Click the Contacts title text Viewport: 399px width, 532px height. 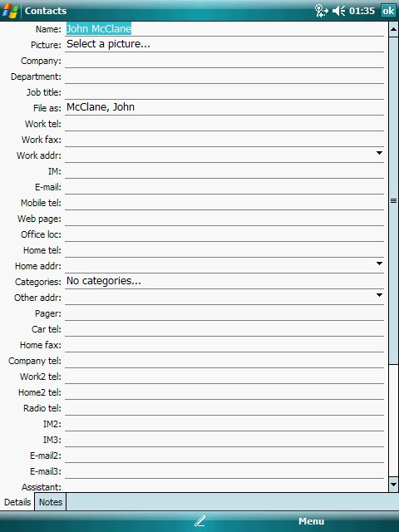[46, 11]
